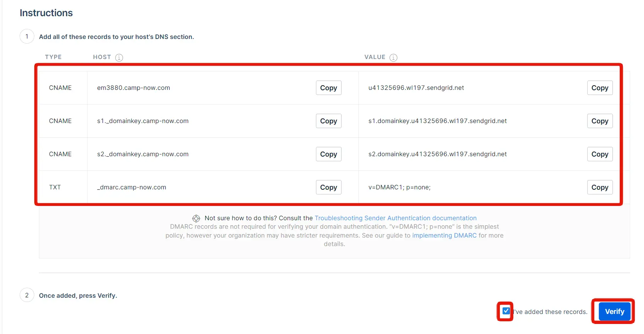Click the VALUE column info icon

click(393, 57)
